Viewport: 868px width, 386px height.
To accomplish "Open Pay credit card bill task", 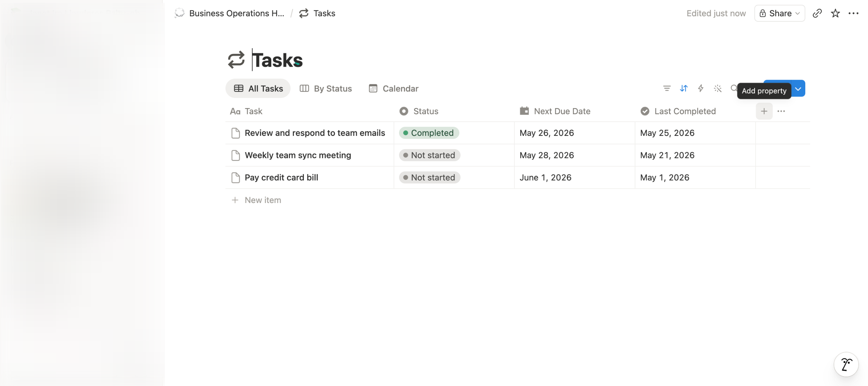I will pyautogui.click(x=281, y=178).
